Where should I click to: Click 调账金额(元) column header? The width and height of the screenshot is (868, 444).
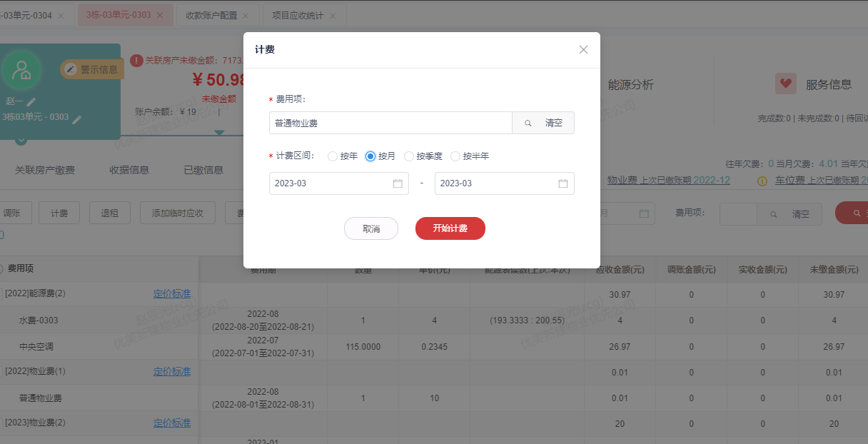691,269
